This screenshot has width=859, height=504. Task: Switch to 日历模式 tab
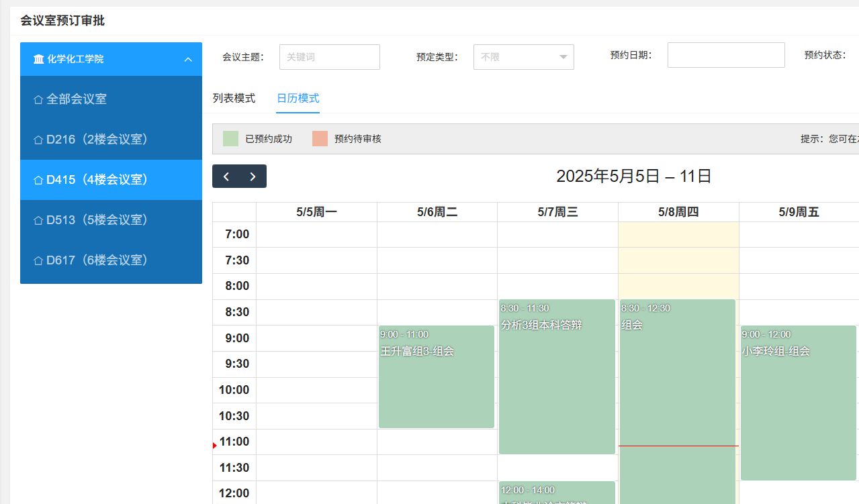tap(298, 98)
